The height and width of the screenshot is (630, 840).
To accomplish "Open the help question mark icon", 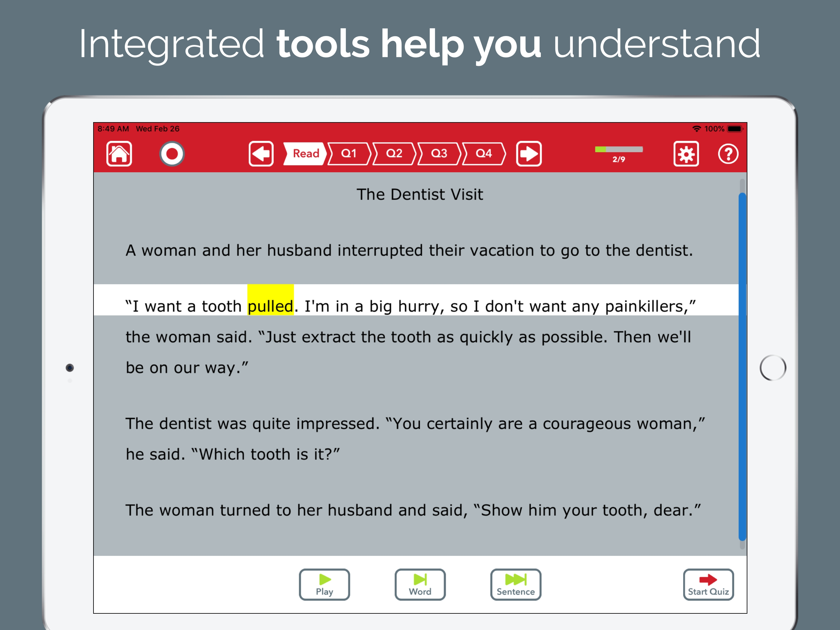I will pyautogui.click(x=727, y=154).
